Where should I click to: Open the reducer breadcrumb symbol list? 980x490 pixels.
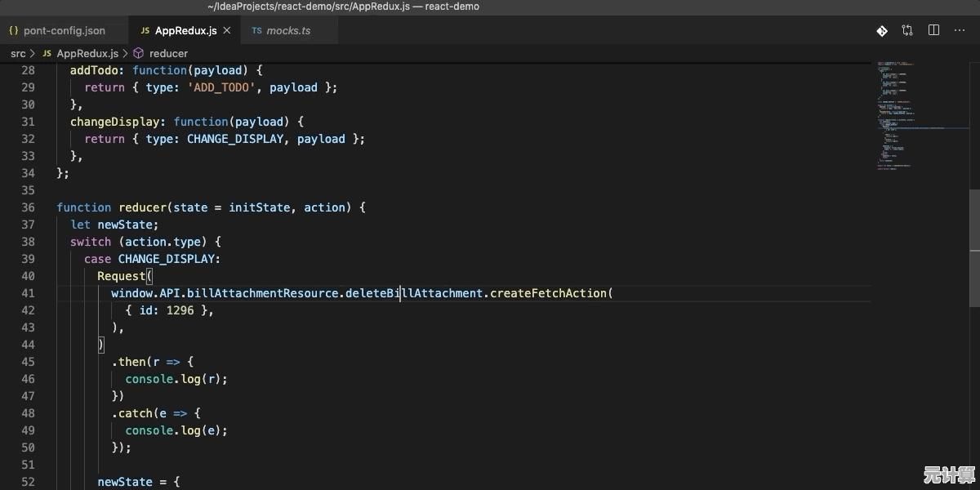pos(168,53)
